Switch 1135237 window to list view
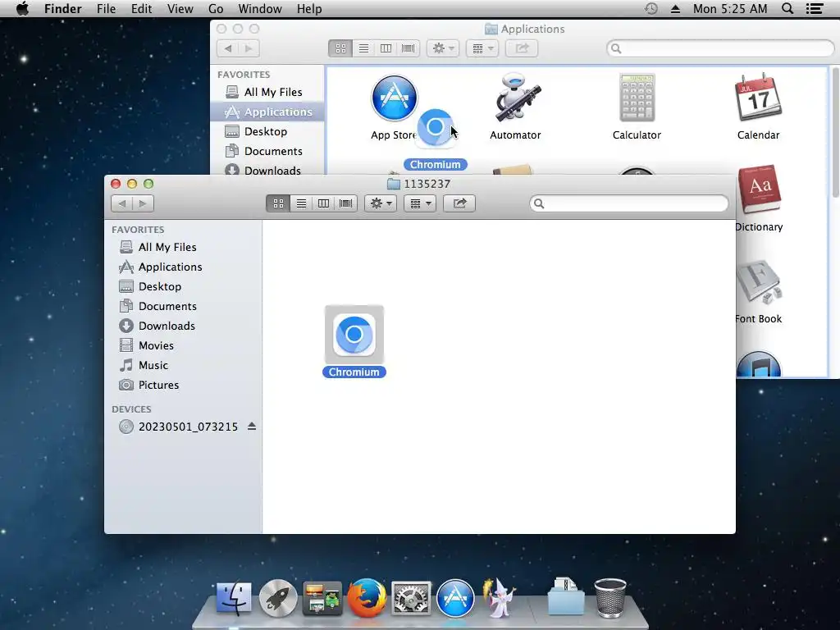Viewport: 840px width, 630px height. [x=301, y=203]
